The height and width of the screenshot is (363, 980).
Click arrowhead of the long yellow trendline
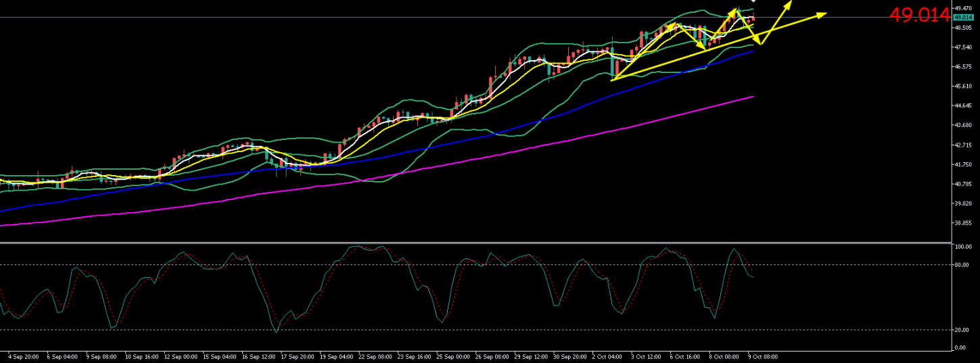point(824,14)
